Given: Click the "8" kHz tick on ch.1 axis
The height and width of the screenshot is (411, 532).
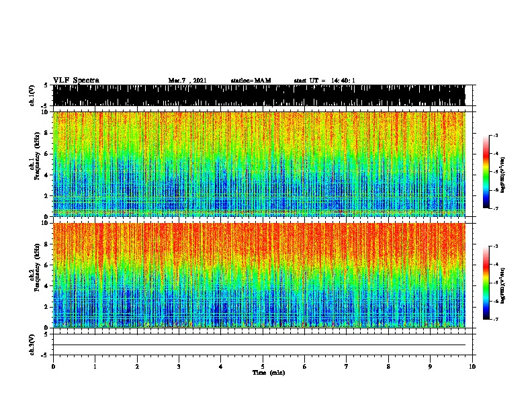Looking at the screenshot, I should (x=47, y=133).
